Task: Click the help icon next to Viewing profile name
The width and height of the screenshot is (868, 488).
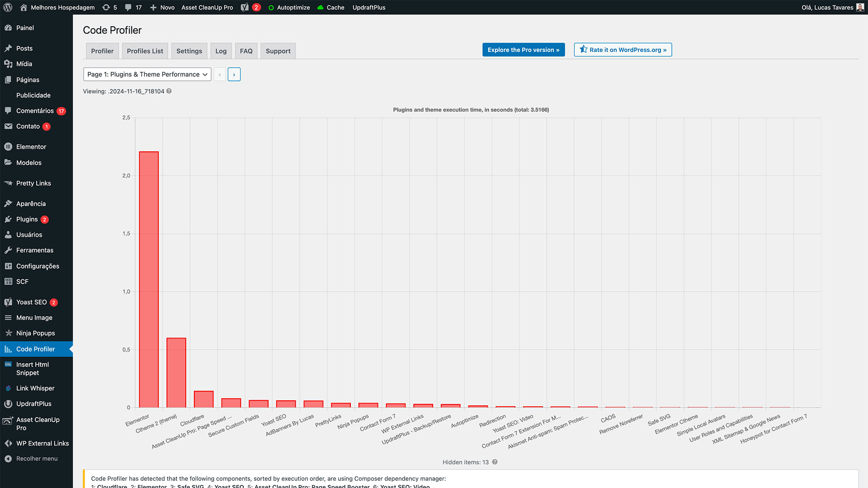Action: 169,91
